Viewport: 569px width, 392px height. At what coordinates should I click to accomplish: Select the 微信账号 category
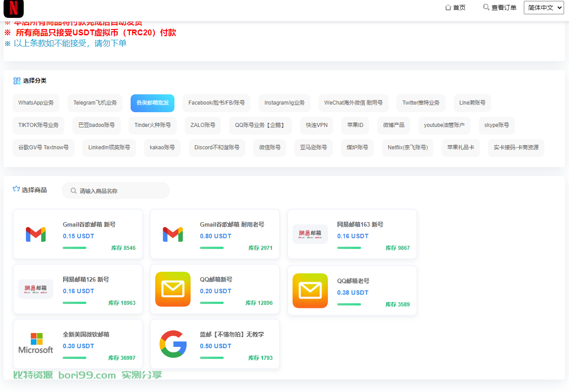(270, 148)
